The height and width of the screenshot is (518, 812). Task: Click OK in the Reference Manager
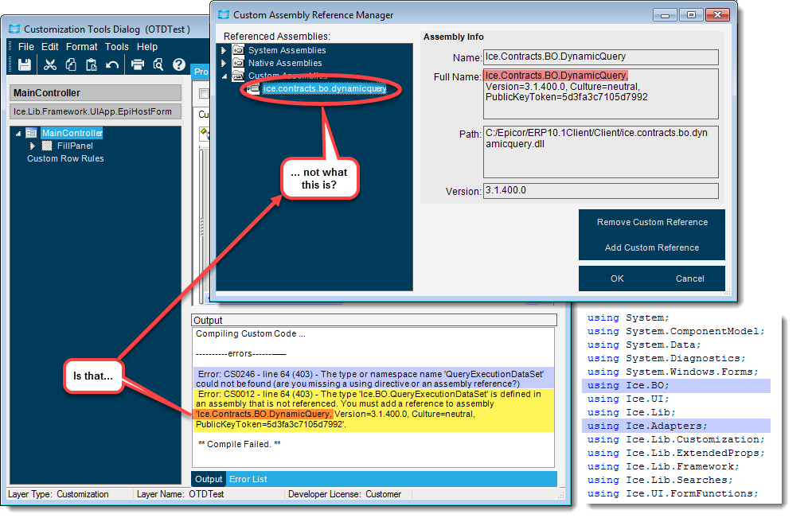[617, 278]
